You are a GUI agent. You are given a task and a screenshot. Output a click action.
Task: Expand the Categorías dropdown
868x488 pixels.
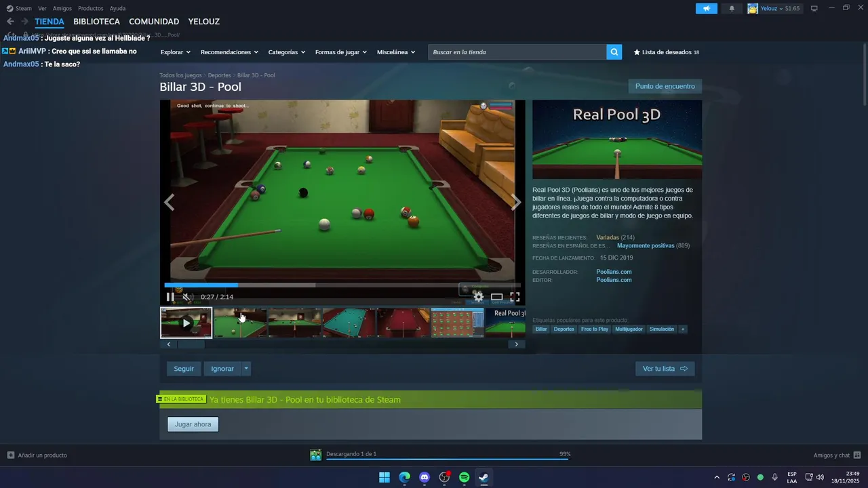coord(286,52)
